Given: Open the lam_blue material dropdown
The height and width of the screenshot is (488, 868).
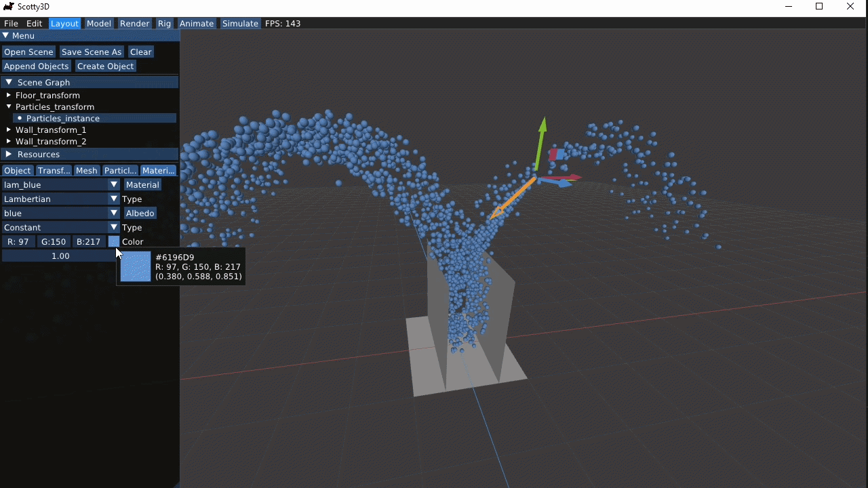Looking at the screenshot, I should (61, 185).
